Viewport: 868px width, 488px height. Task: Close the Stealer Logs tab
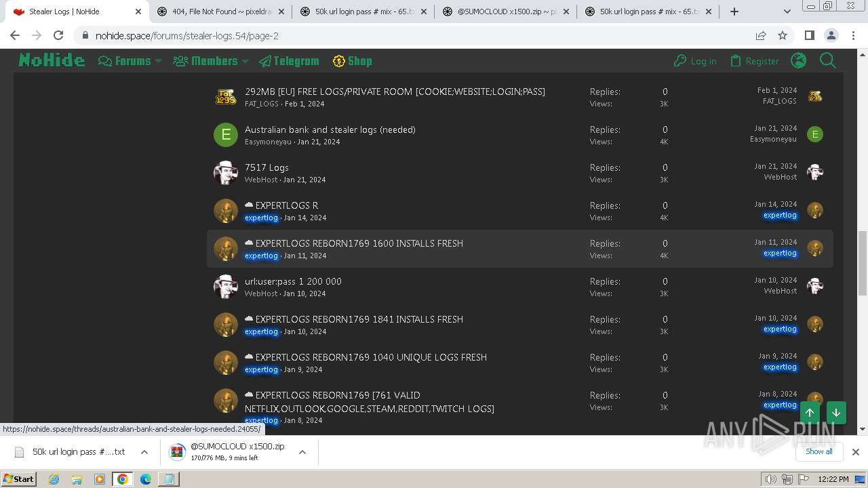(138, 12)
